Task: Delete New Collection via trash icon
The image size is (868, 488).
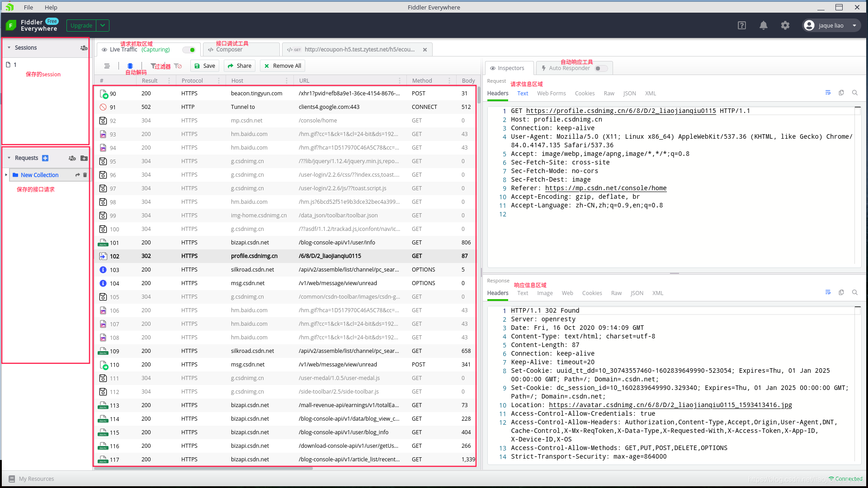Action: coord(85,175)
